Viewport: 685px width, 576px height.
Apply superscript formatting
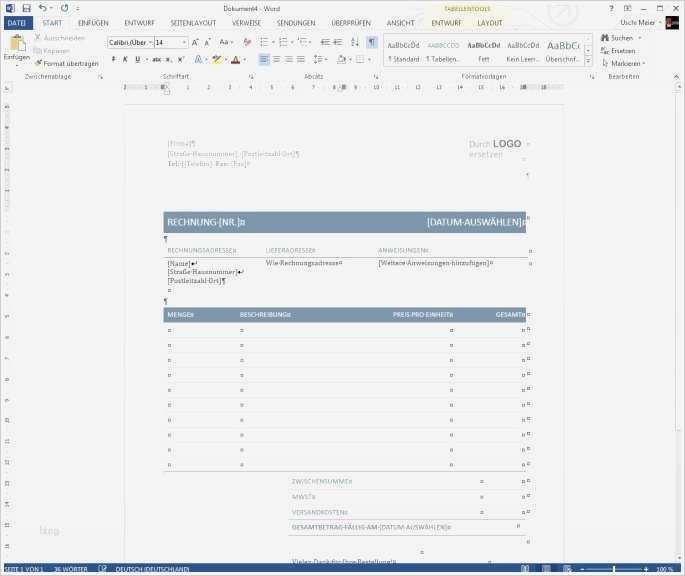pyautogui.click(x=180, y=59)
